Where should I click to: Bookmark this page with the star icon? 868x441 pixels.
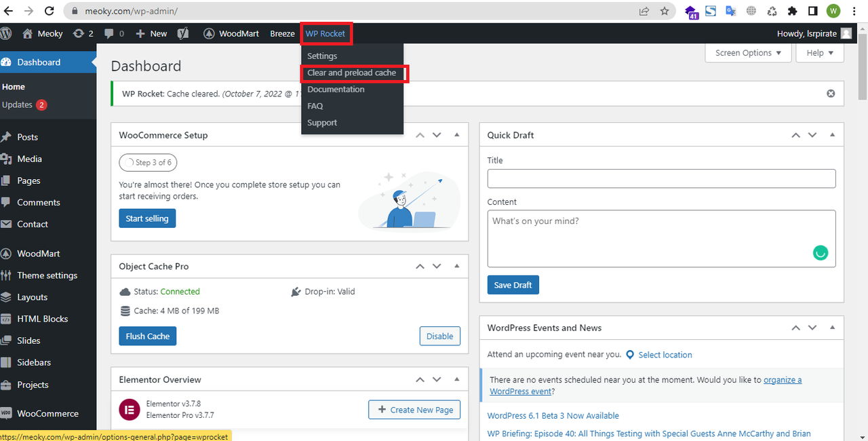[665, 11]
